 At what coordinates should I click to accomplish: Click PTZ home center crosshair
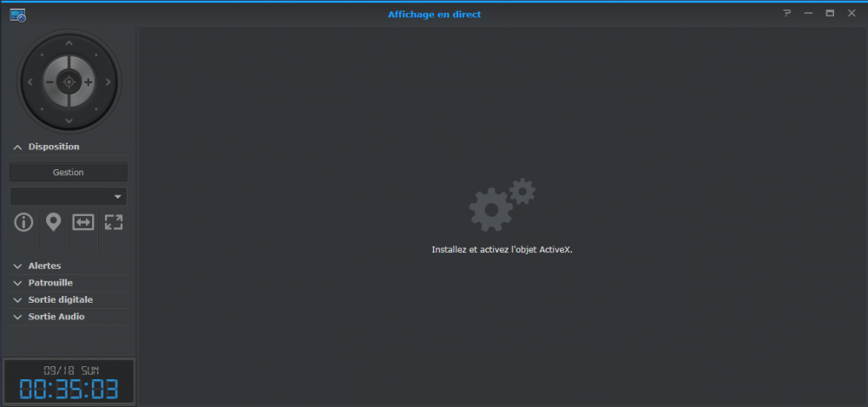69,82
